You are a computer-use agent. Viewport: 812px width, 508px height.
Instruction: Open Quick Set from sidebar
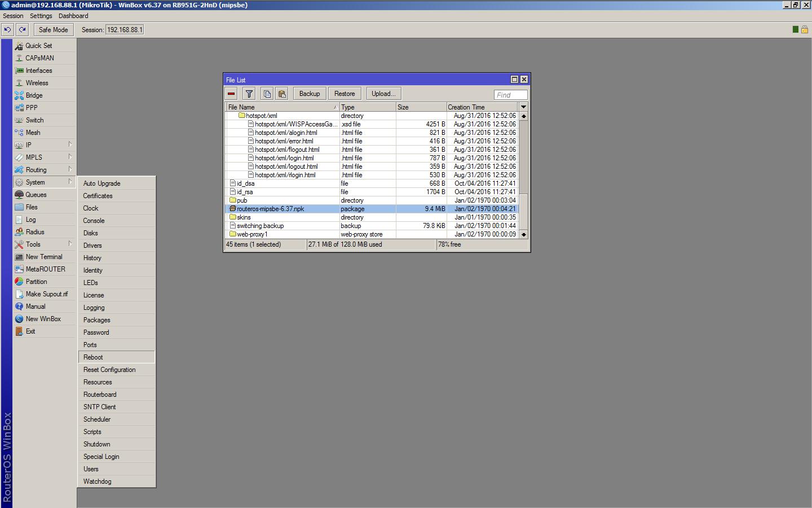tap(45, 46)
